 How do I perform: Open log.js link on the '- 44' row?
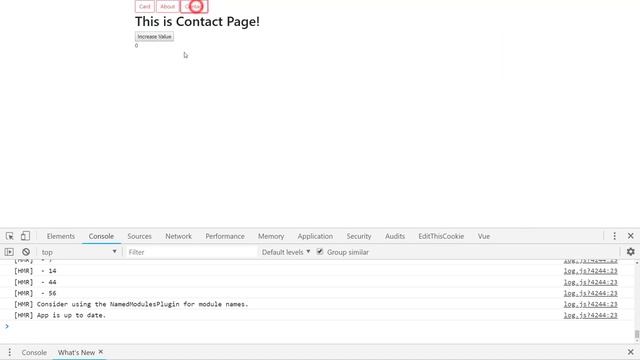[590, 282]
